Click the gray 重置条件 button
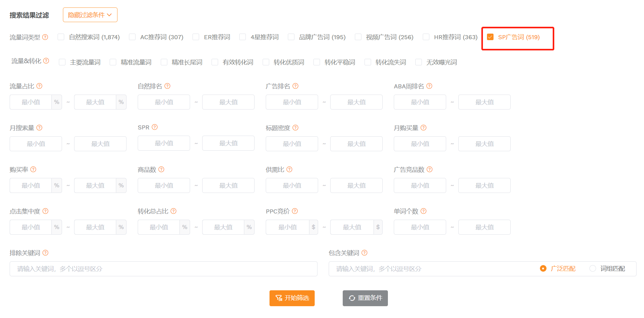Image resolution: width=644 pixels, height=318 pixels. (365, 298)
